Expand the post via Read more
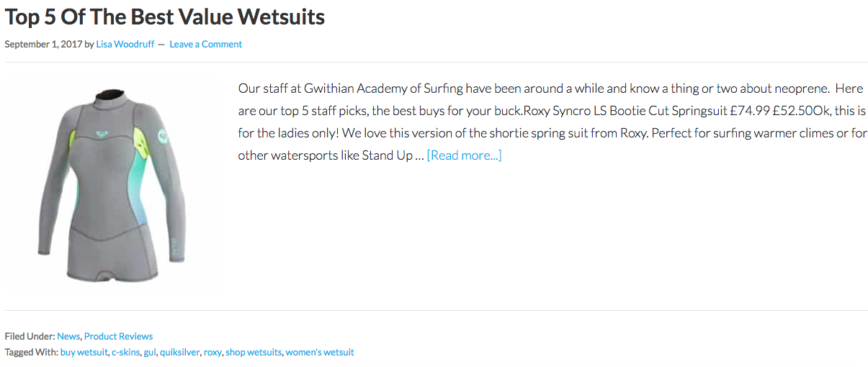Image resolution: width=868 pixels, height=367 pixels. [464, 155]
